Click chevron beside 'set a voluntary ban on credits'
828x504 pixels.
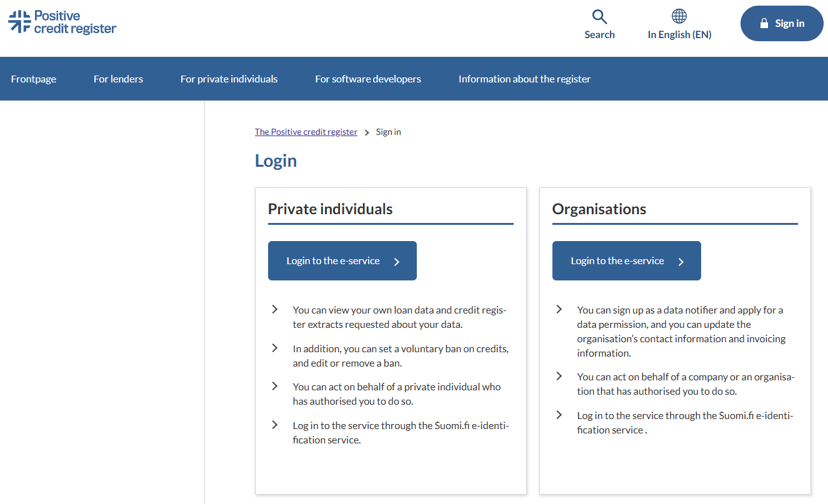(x=274, y=348)
